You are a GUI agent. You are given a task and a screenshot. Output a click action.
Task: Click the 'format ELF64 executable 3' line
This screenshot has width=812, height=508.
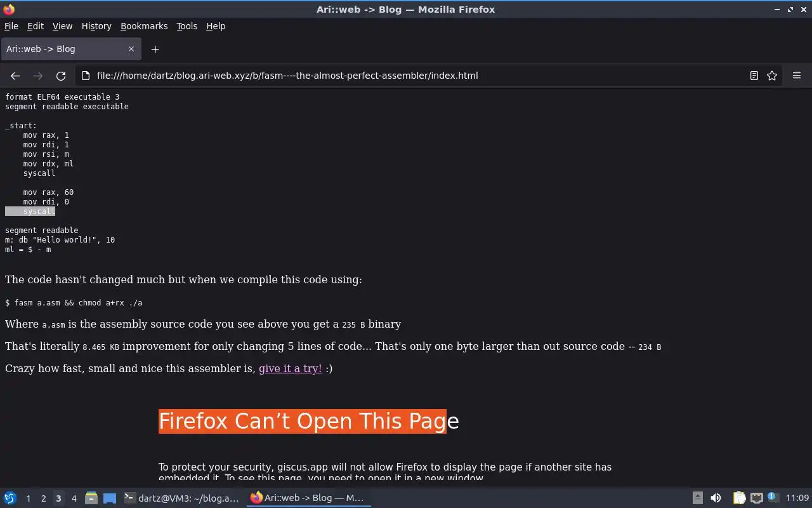pyautogui.click(x=62, y=97)
